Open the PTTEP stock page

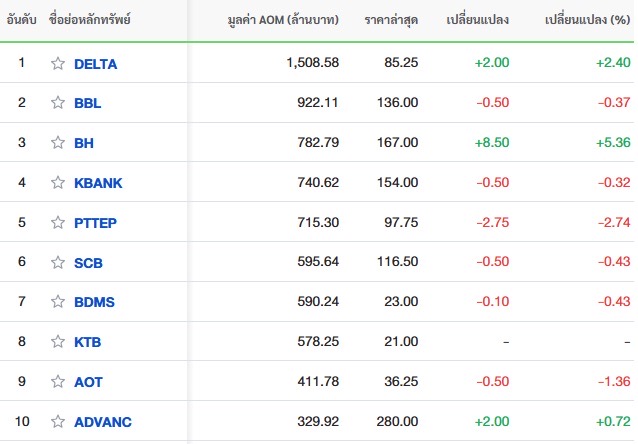point(95,223)
